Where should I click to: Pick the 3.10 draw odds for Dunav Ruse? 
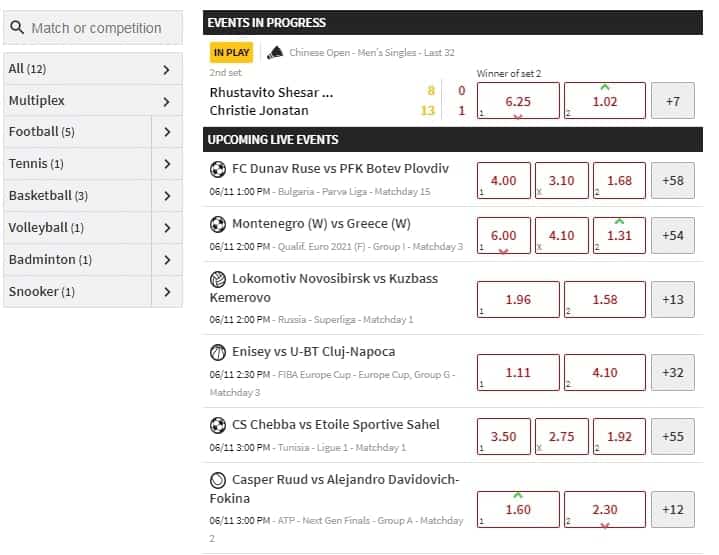tap(561, 180)
